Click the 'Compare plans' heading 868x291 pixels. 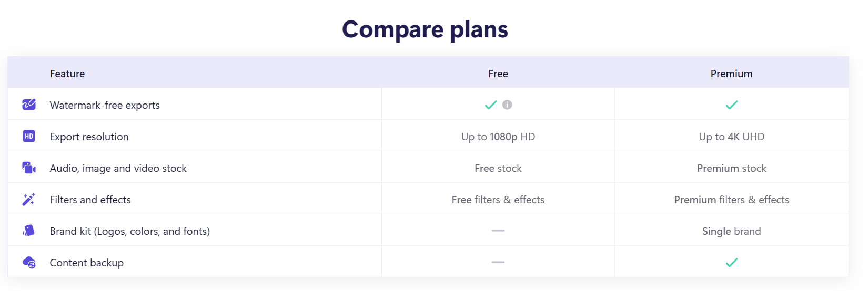425,29
